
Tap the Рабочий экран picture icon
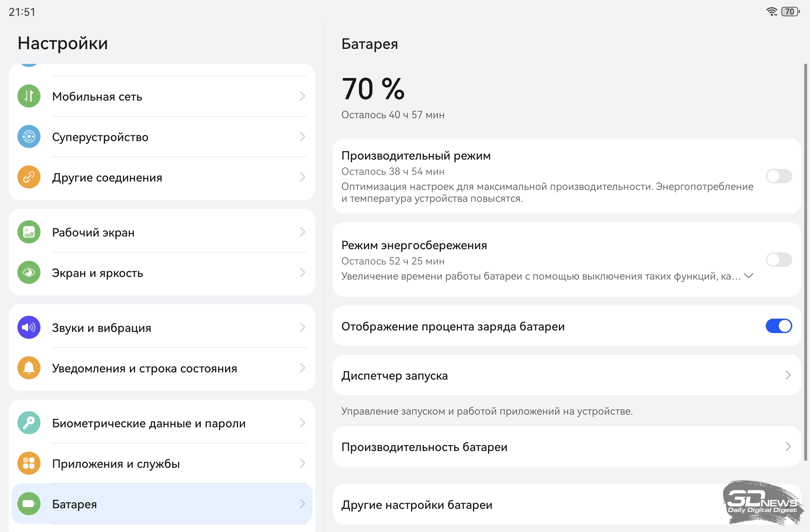[29, 232]
